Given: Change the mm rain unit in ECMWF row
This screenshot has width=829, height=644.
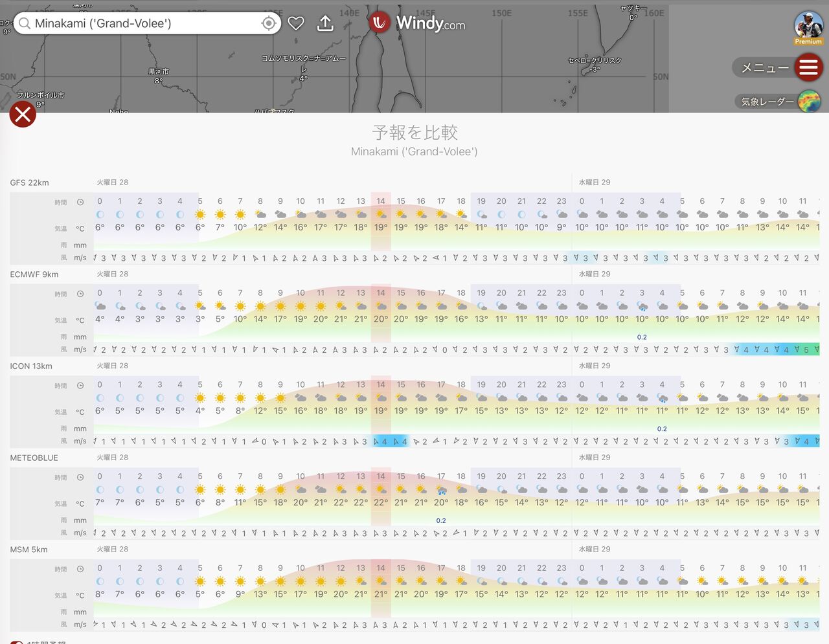Looking at the screenshot, I should [80, 337].
